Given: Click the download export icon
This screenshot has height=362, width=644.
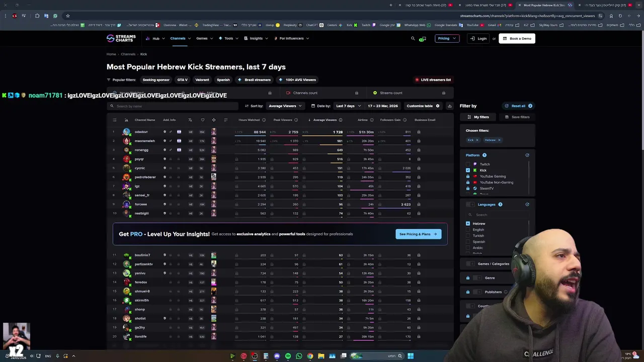Looking at the screenshot, I should (450, 106).
